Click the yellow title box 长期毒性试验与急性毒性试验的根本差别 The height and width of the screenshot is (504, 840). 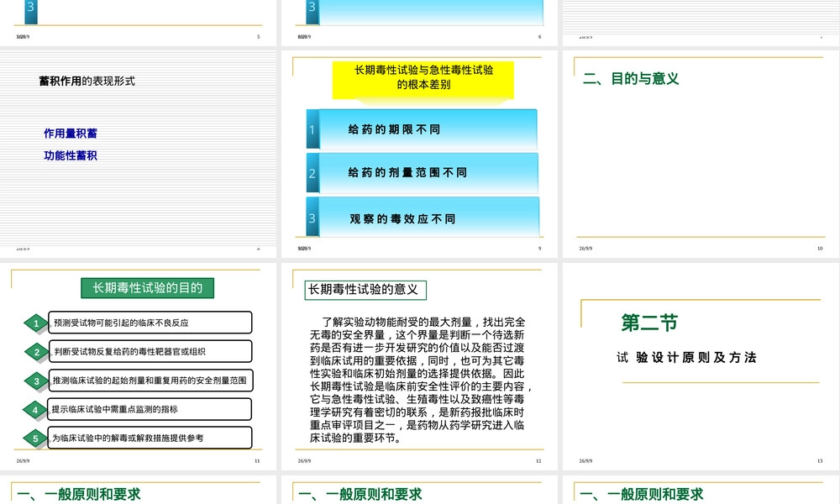pyautogui.click(x=423, y=80)
